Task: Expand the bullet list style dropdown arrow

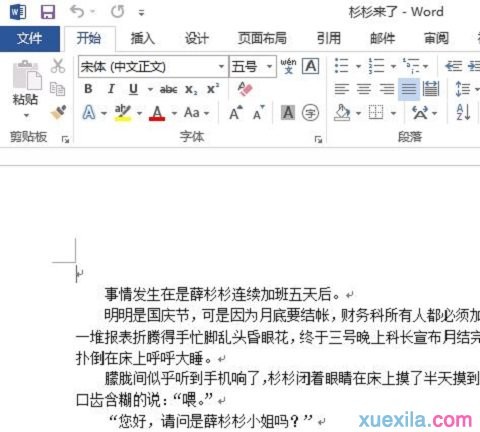Action: (358, 66)
